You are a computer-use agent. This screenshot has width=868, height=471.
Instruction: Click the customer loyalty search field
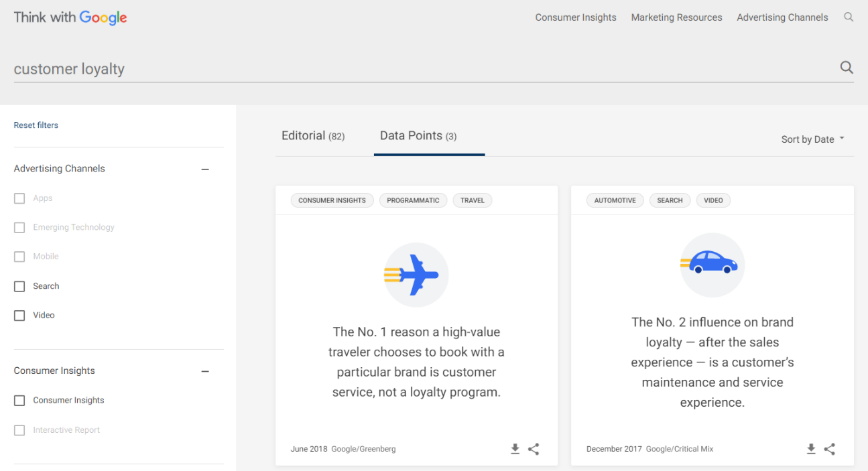tap(402, 69)
